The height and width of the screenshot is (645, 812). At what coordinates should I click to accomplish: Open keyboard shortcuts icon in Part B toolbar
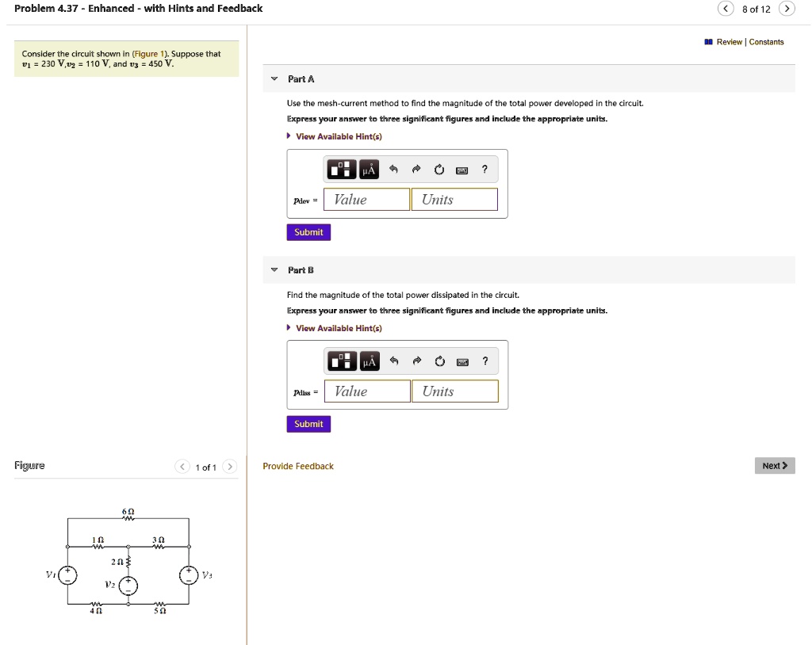(x=463, y=361)
